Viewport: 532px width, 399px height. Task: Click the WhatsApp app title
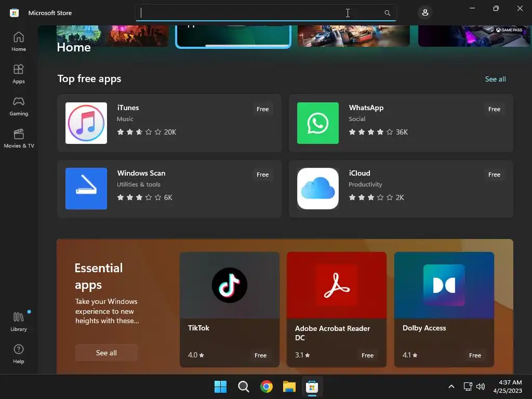[366, 108]
